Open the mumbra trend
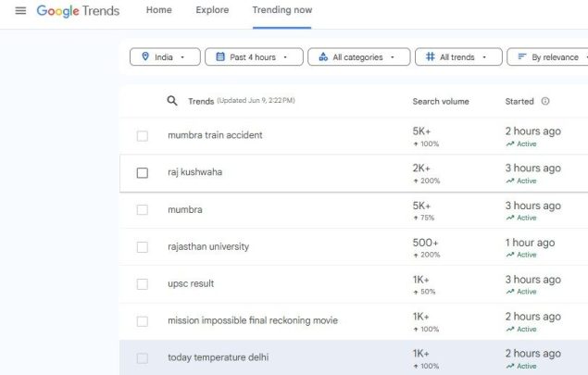Viewport: 588px width, 375px height. coord(185,209)
